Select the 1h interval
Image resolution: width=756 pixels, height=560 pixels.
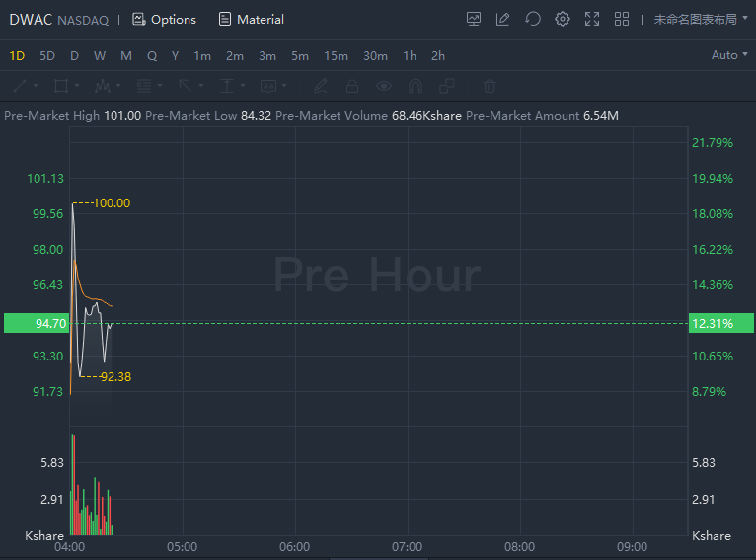pyautogui.click(x=410, y=56)
